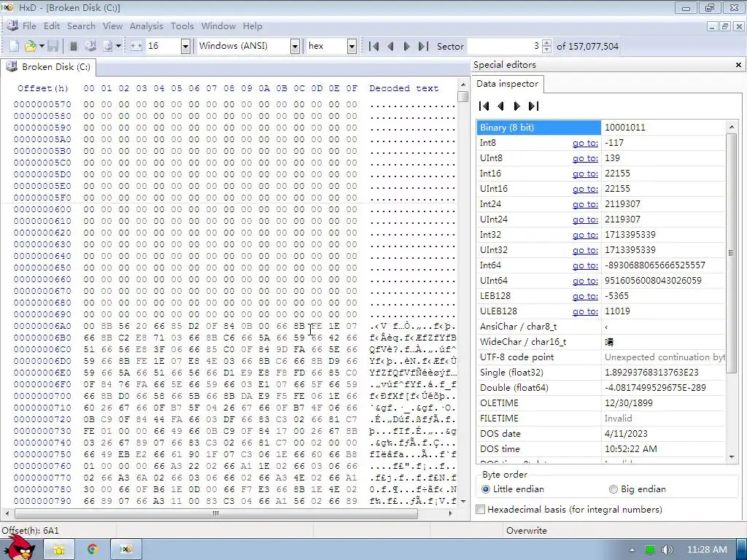747x560 pixels.
Task: Click the HxD taskbar button
Action: 125,550
